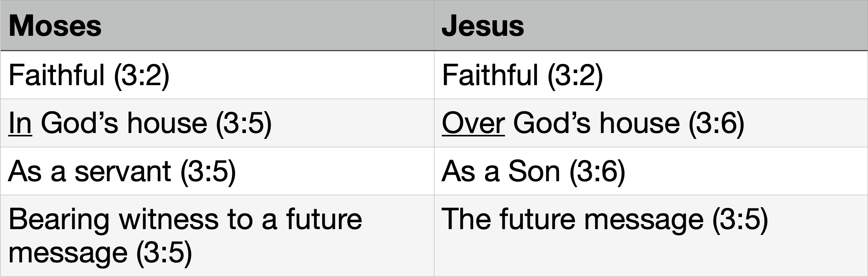Select the Jesus column header cell
This screenshot has height=277, width=868.
[x=651, y=25]
